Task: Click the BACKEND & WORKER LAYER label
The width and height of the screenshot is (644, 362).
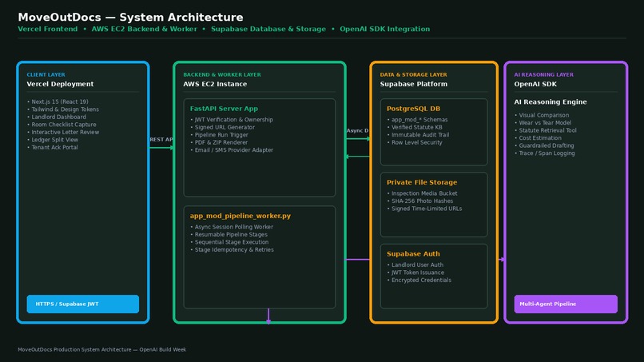Action: [222, 75]
